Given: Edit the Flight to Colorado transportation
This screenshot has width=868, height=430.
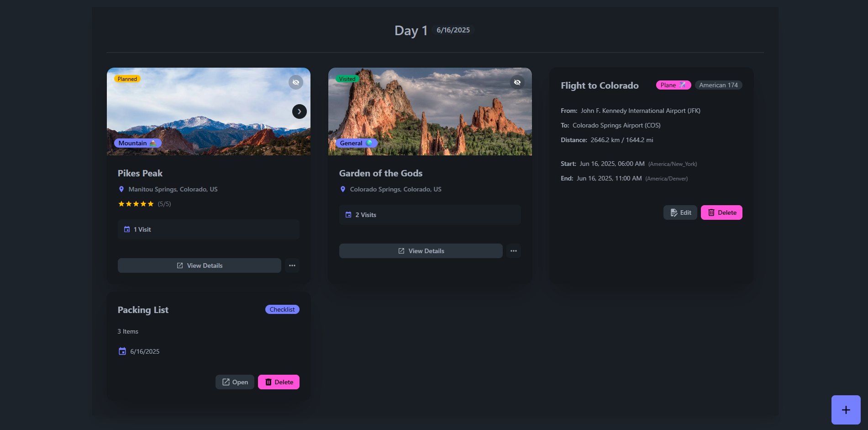Looking at the screenshot, I should point(680,212).
